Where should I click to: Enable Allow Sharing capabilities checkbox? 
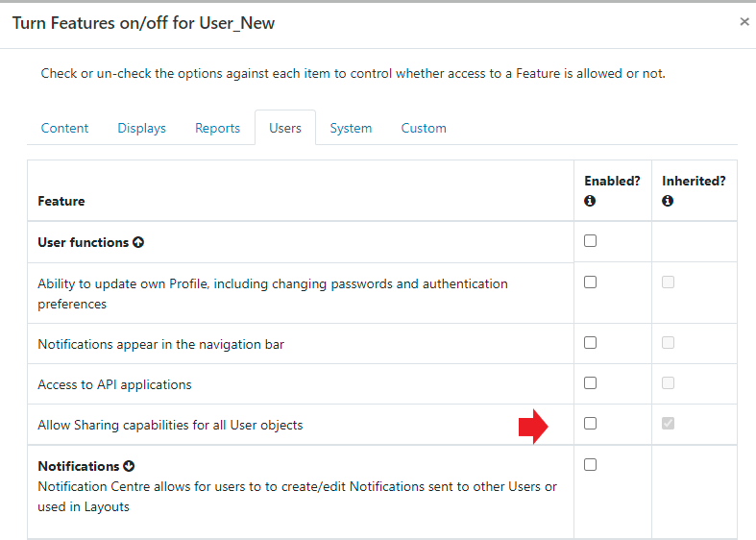point(590,424)
